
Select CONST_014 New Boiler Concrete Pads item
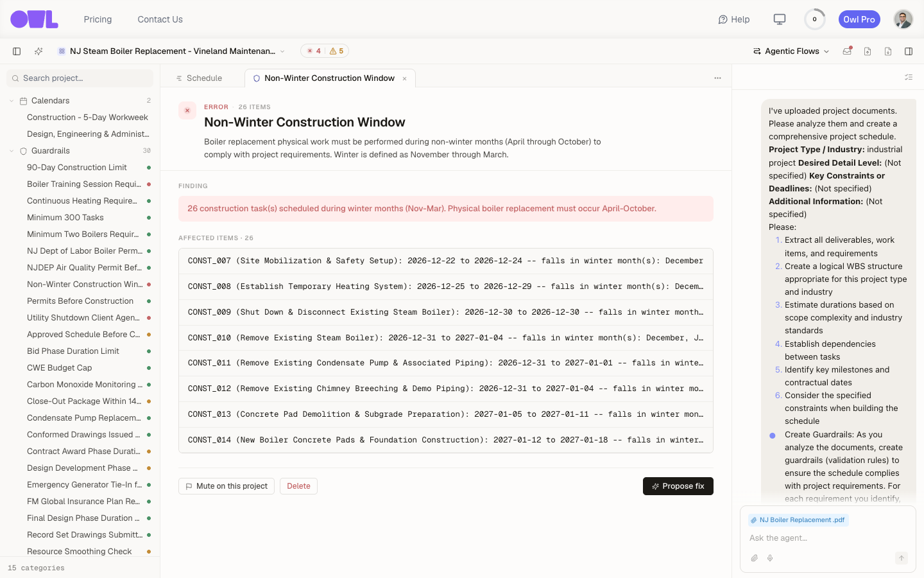(x=446, y=440)
